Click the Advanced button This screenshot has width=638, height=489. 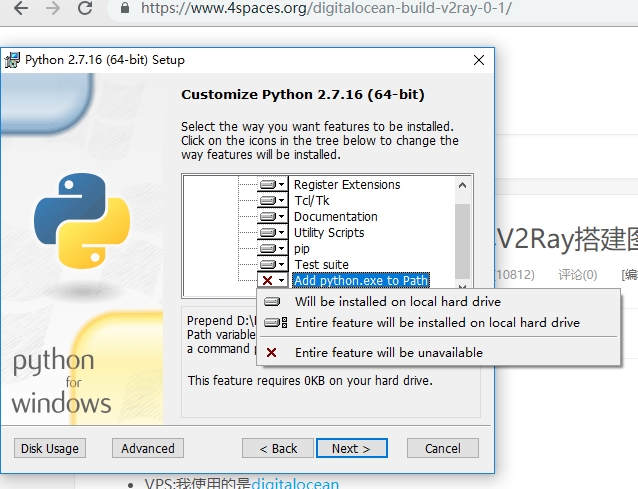pyautogui.click(x=148, y=448)
